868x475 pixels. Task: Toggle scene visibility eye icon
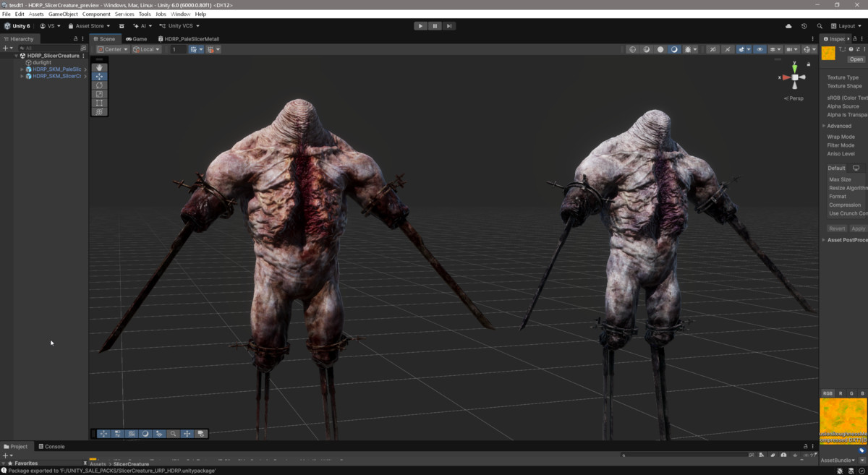pyautogui.click(x=759, y=49)
